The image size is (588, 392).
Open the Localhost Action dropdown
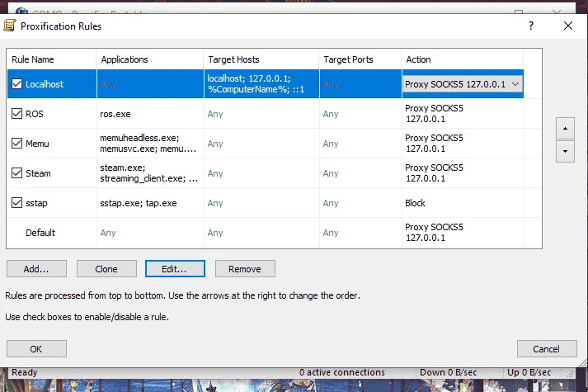point(463,84)
